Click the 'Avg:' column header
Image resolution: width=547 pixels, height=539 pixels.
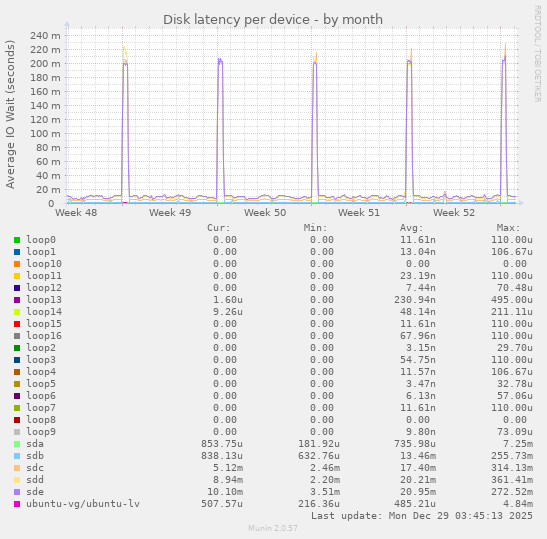pyautogui.click(x=412, y=228)
